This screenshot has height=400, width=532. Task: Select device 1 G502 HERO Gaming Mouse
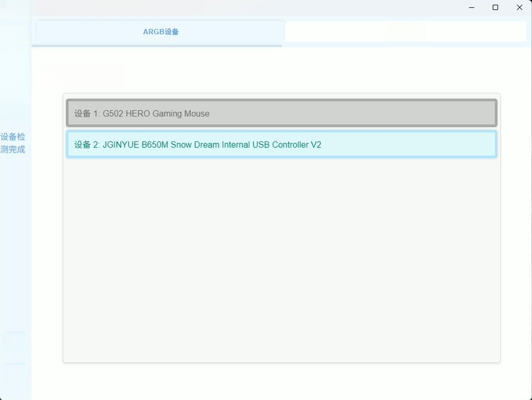click(282, 113)
